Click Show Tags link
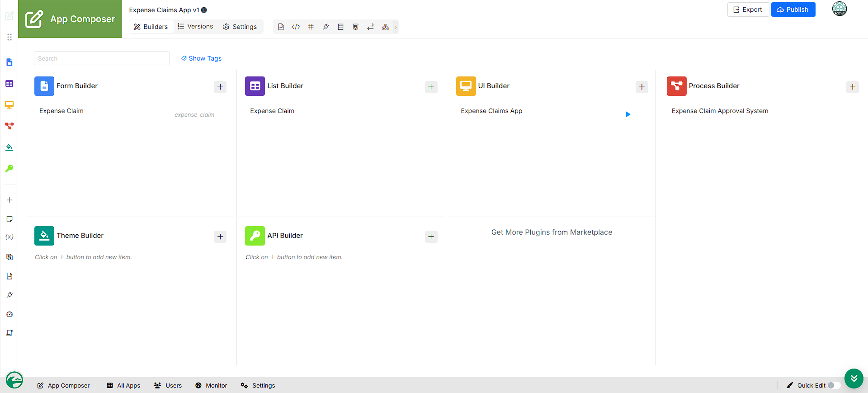Screen dimensions: 868x393 201,58
